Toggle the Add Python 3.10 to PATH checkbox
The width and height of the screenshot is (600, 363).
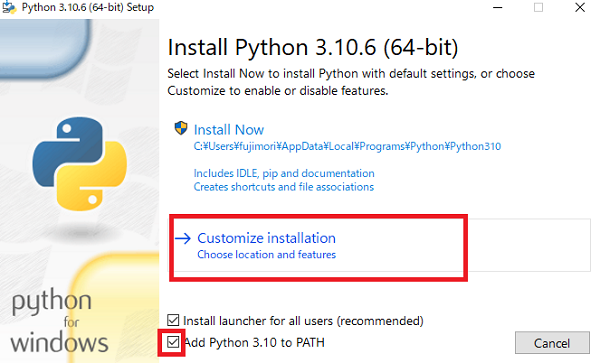point(173,342)
